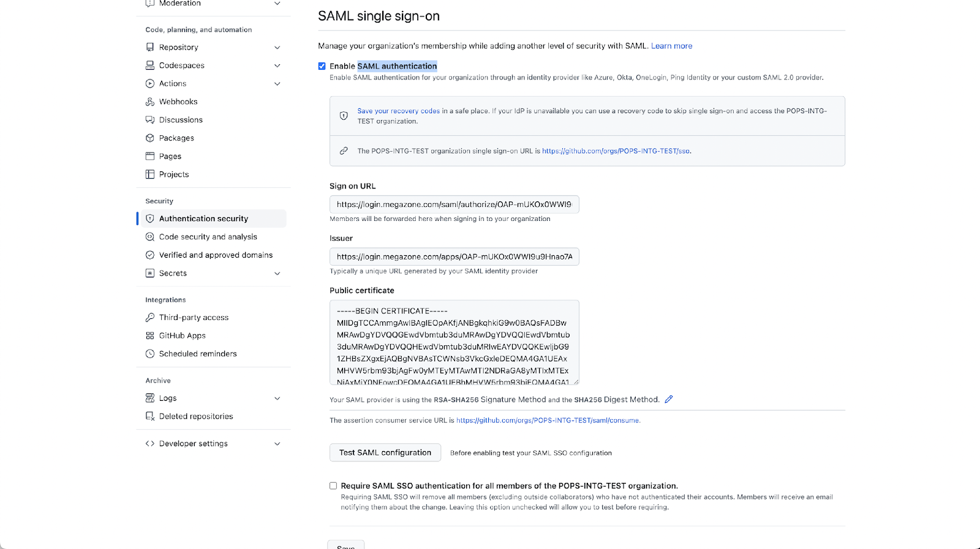This screenshot has height=549, width=980.
Task: Click the Deleted repositories icon
Action: (x=150, y=416)
